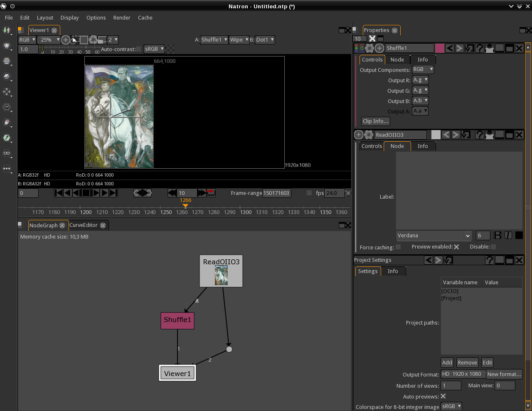532x411 pixels.
Task: Open the Views stereo glasses icon
Action: click(7, 153)
